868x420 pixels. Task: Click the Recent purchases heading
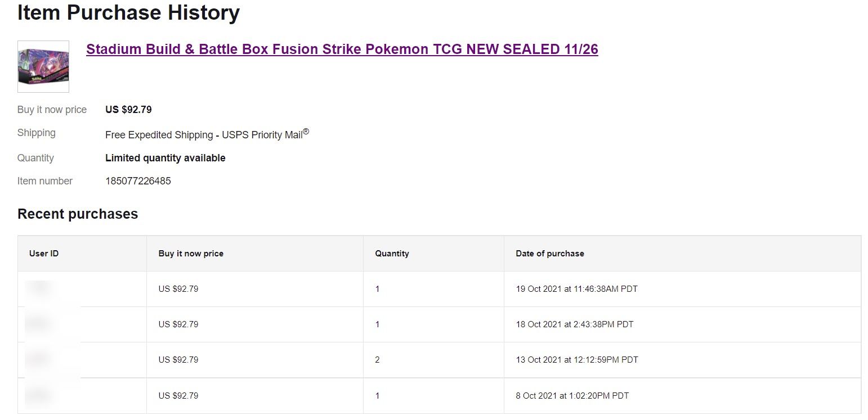[78, 214]
